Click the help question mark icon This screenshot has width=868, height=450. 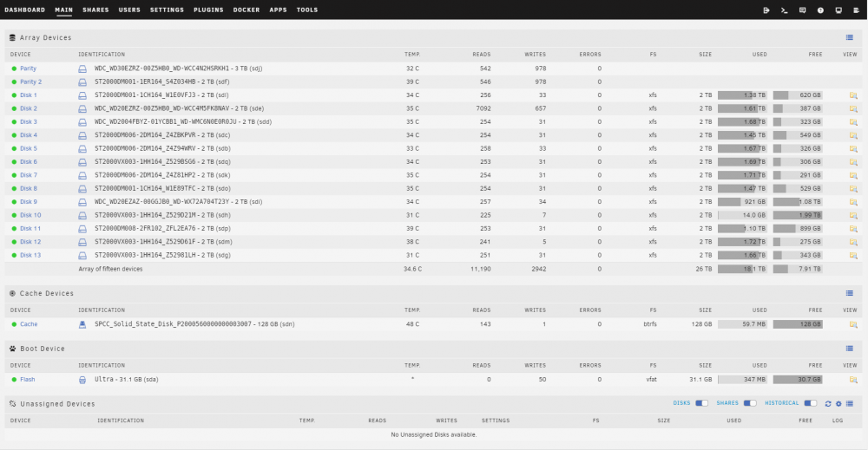point(820,10)
